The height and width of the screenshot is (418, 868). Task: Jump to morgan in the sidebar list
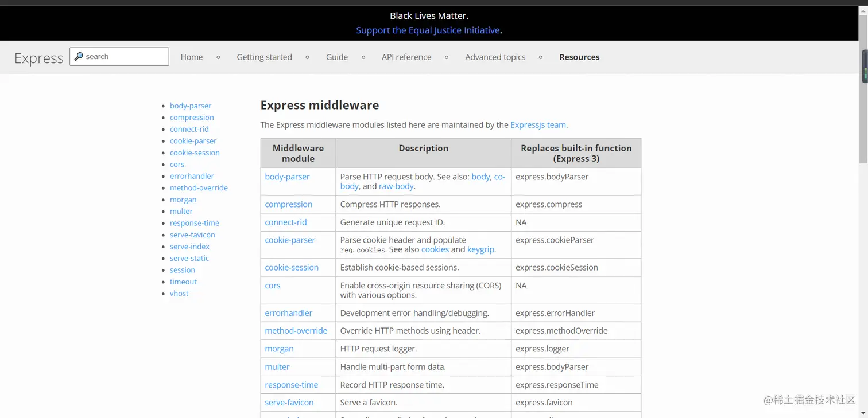pyautogui.click(x=183, y=200)
